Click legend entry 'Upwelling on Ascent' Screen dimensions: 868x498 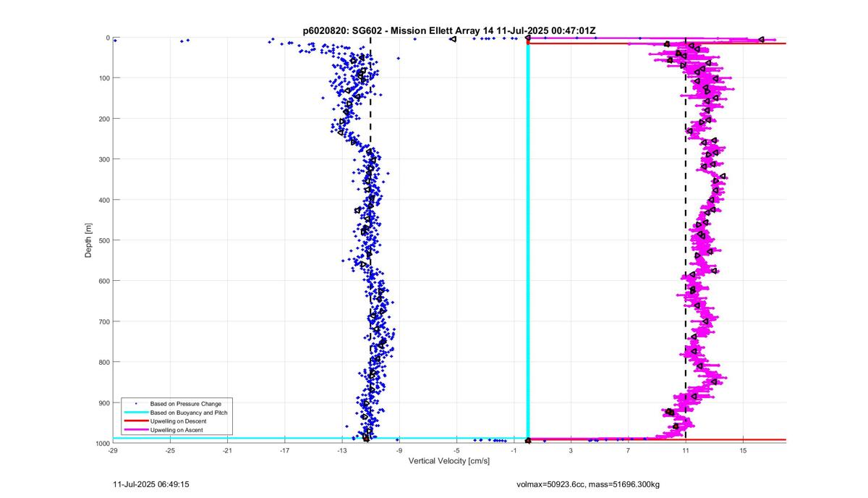point(177,430)
